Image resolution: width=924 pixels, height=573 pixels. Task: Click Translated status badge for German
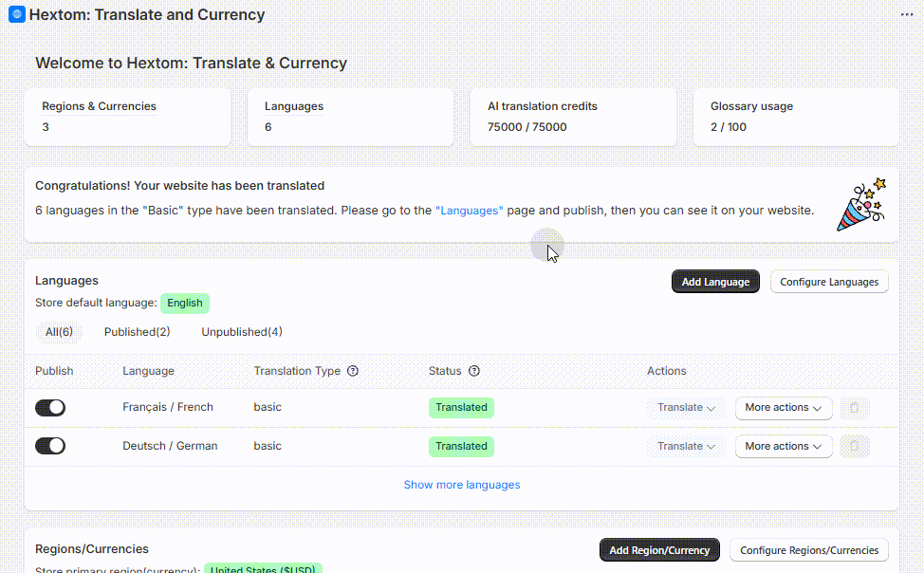[461, 446]
